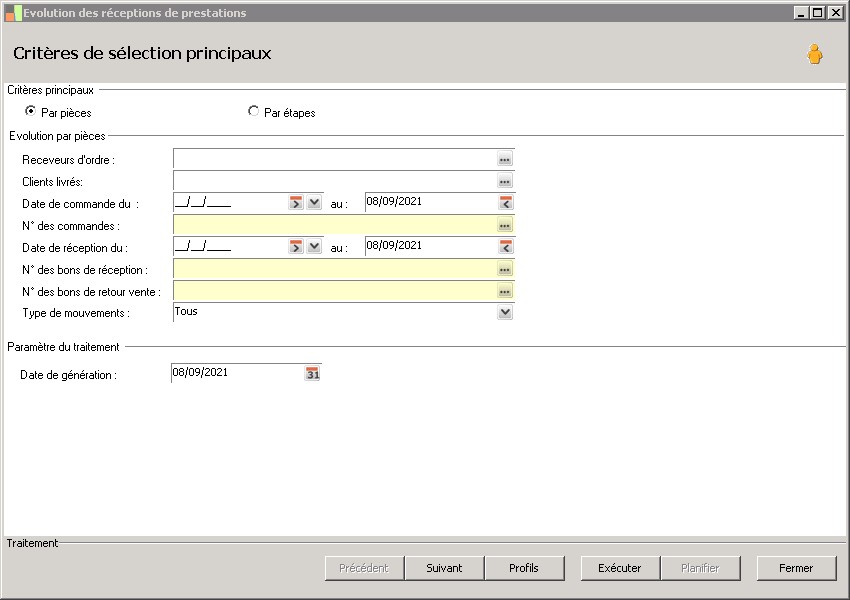Viewport: 850px width, 600px height.
Task: Click the Exécuter button
Action: pos(620,568)
